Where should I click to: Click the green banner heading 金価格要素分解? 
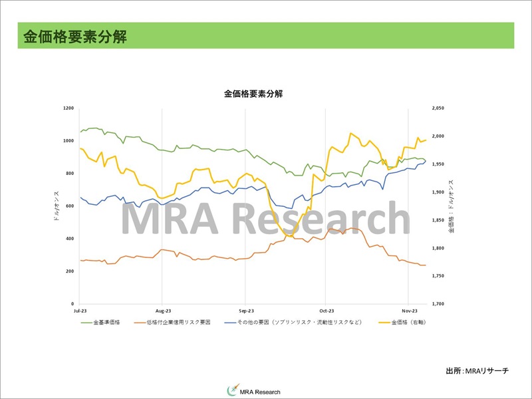75,37
